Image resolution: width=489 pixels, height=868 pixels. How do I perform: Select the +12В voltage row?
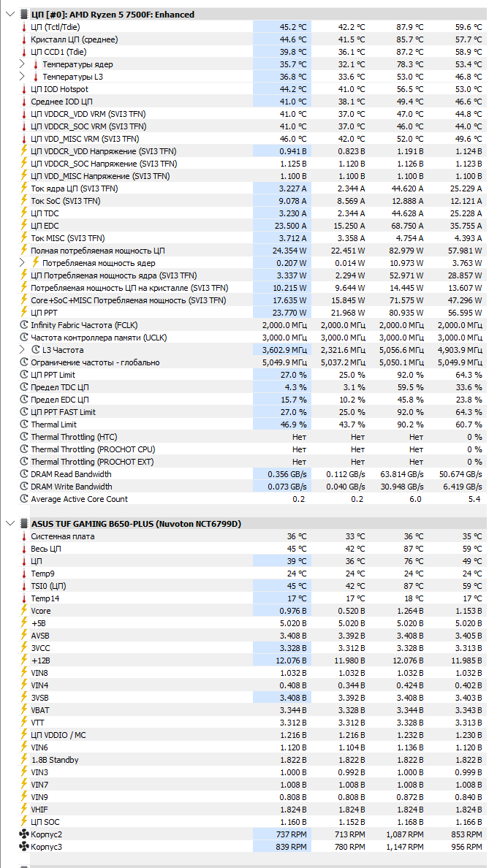[x=252, y=660]
